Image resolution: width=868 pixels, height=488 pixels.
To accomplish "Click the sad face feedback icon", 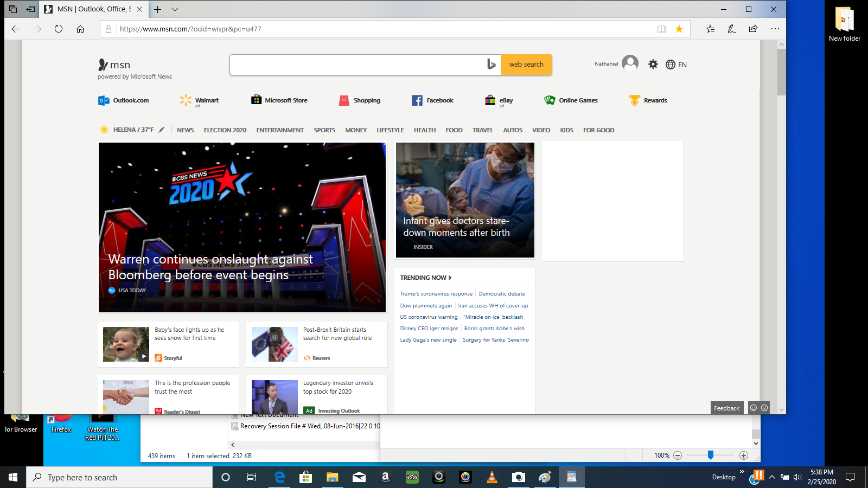I will [764, 408].
